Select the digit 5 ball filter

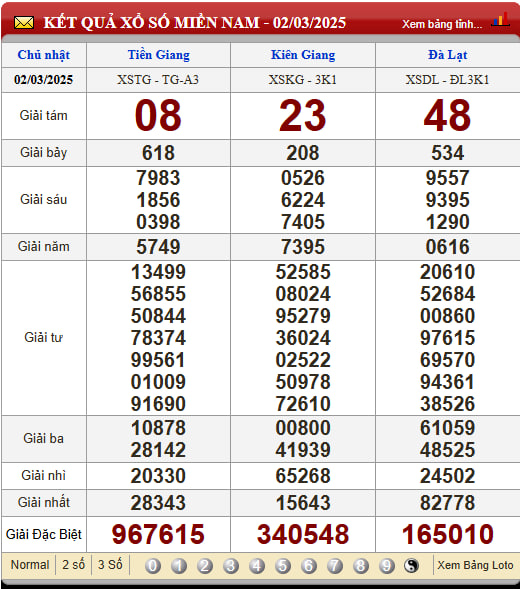click(x=283, y=566)
